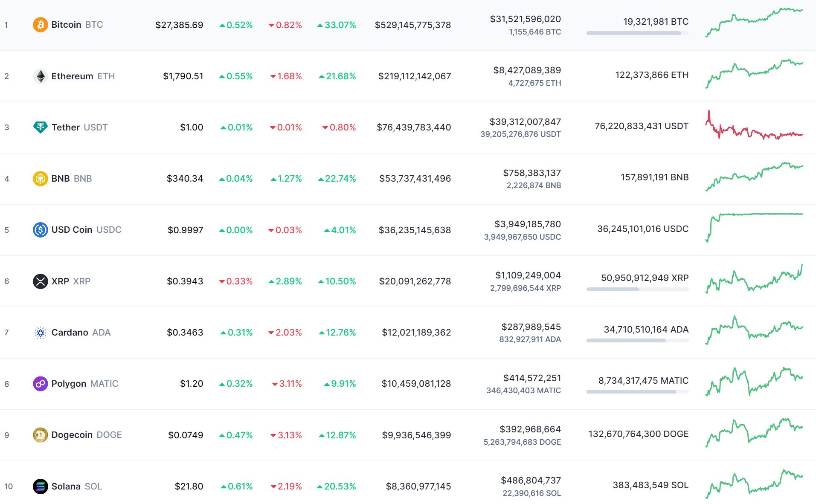This screenshot has width=816, height=504.
Task: Click Cardano's price of $0.3463
Action: point(185,333)
